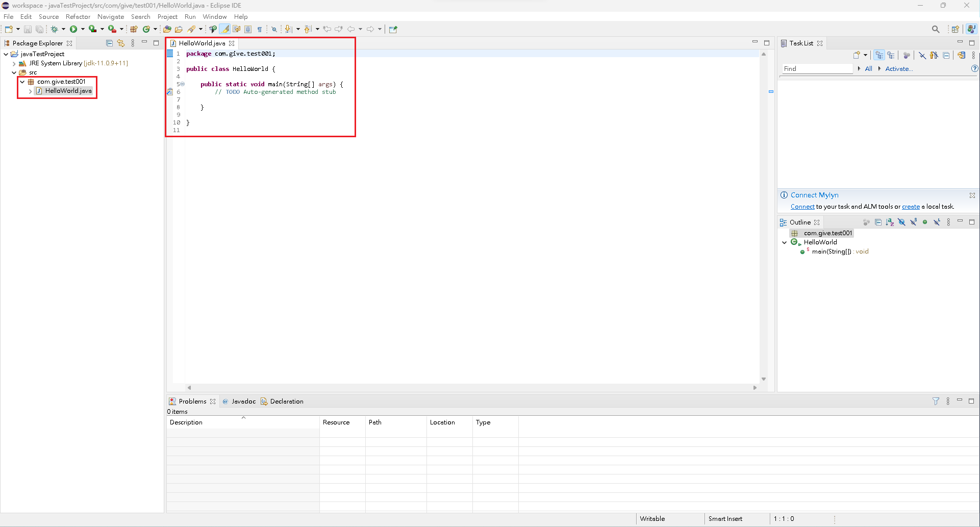This screenshot has width=980, height=527.
Task: Click the Find field in Task List
Action: [817, 69]
